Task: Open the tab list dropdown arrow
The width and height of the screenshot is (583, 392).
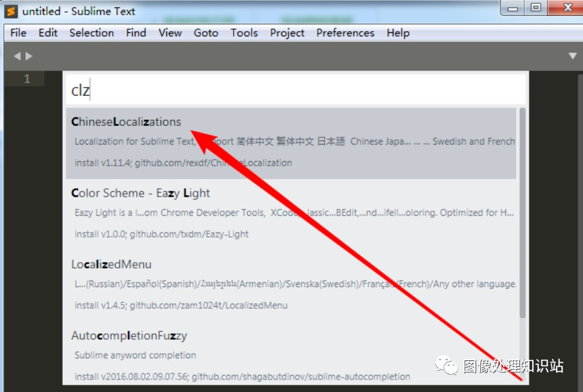Action: click(572, 56)
